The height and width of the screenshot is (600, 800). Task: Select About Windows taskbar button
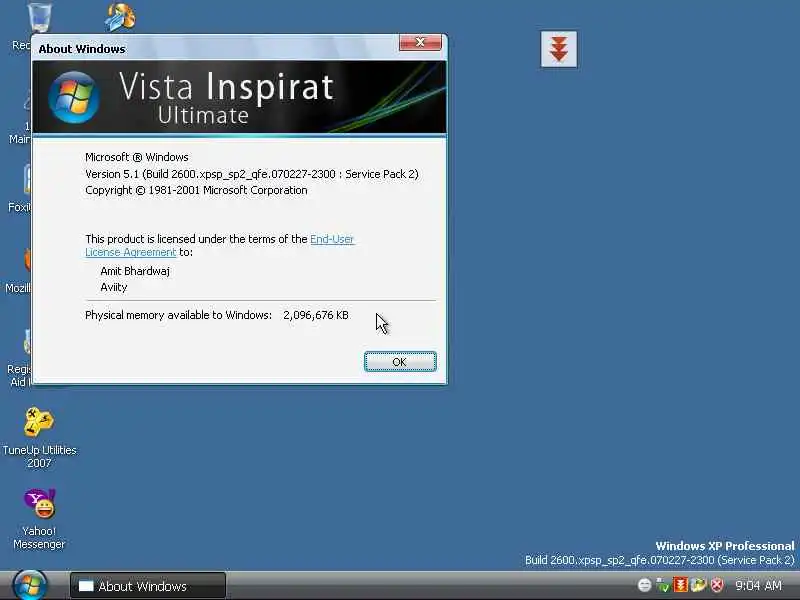pyautogui.click(x=147, y=586)
